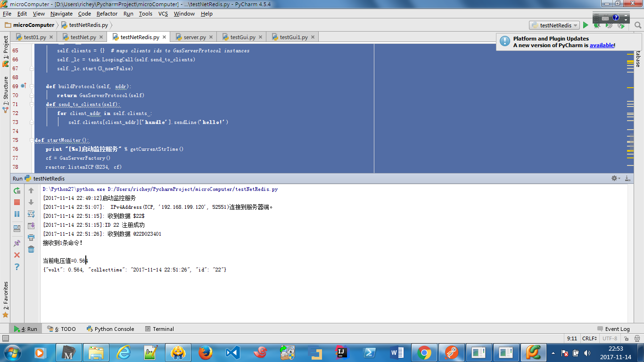Open the Favorites side panel
This screenshot has width=644, height=362.
5,300
